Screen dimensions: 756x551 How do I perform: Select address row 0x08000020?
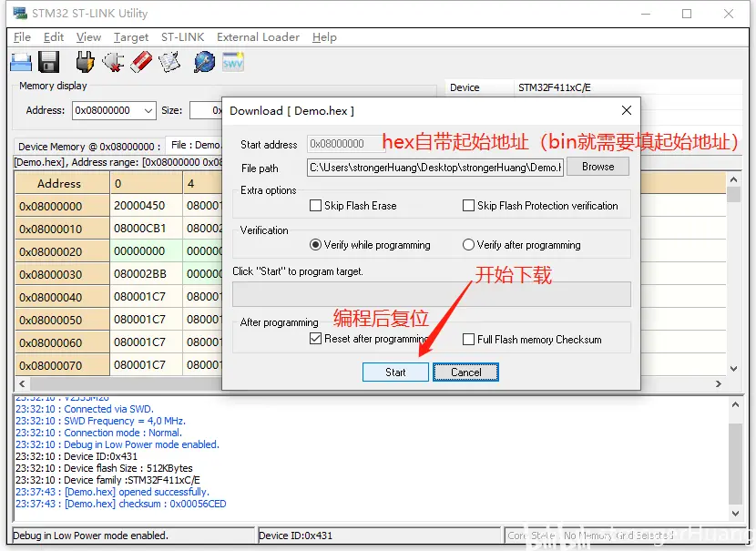62,251
